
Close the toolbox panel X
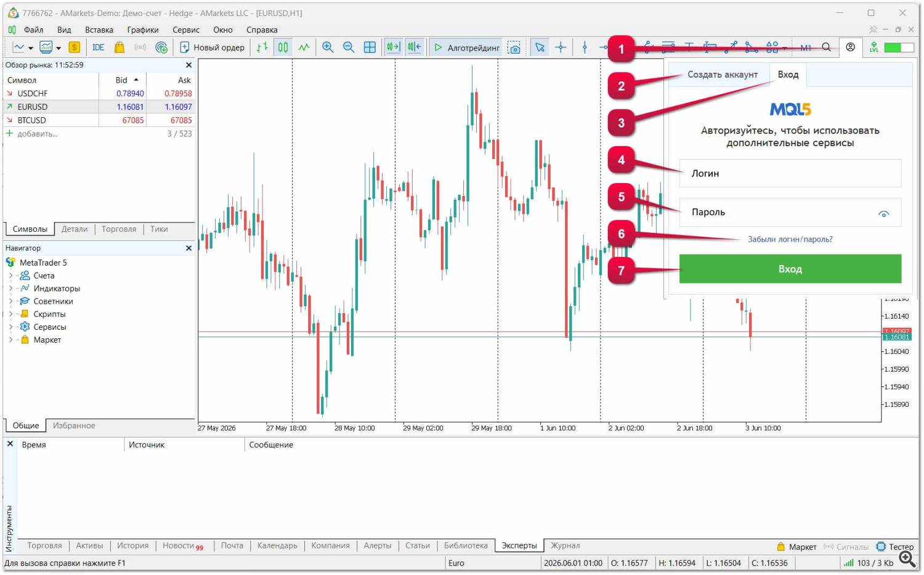[10, 444]
